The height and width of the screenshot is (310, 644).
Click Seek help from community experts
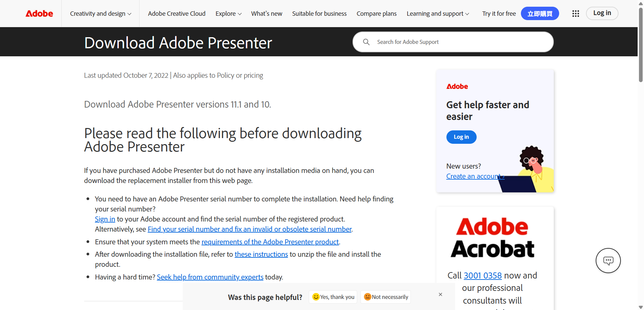point(210,277)
